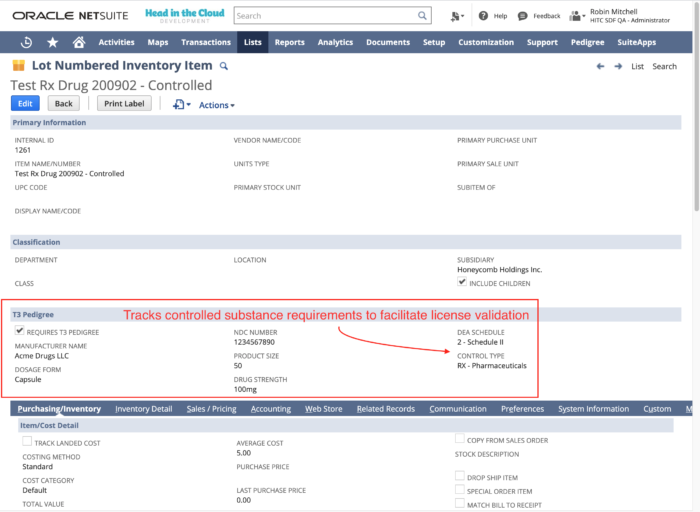Open the make-copy/new record dropdown icon
700x512 pixels.
(x=181, y=104)
